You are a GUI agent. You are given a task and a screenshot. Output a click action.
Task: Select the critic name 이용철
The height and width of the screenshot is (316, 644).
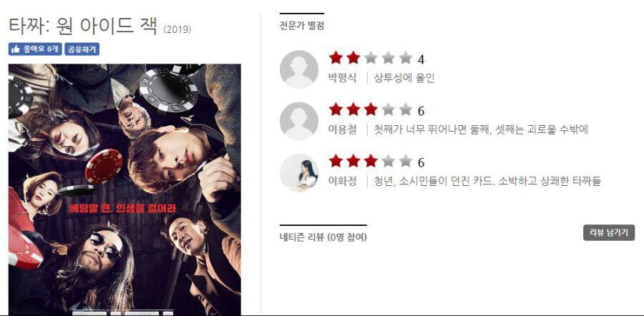point(343,129)
